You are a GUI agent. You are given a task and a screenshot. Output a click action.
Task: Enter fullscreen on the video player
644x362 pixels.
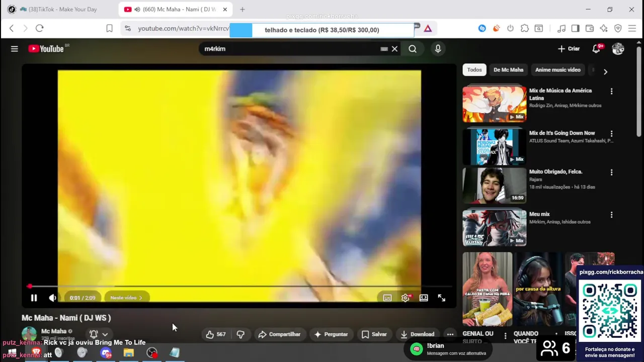pos(441,298)
